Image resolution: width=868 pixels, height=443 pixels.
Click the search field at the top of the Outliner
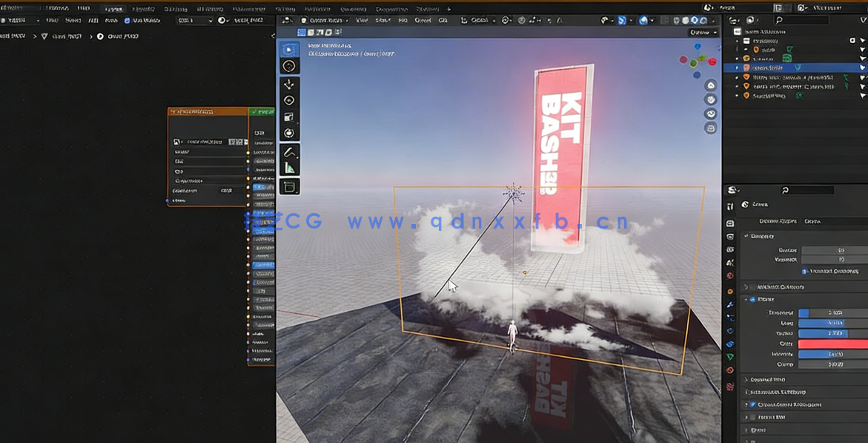[801, 19]
